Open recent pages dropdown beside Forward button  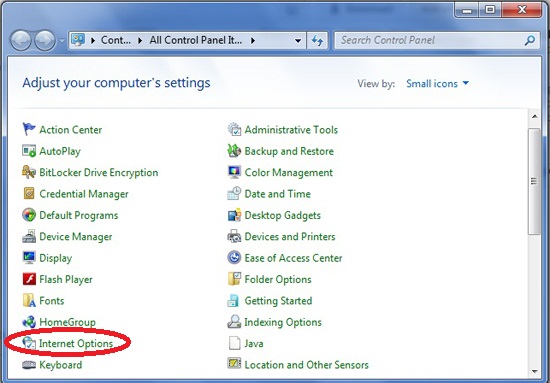coord(61,41)
